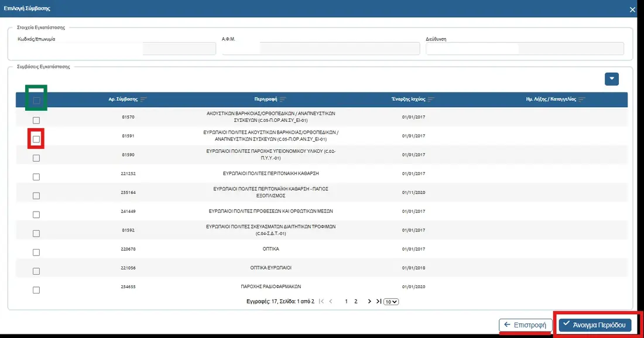Enable the checkbox for contract 221252

36,177
